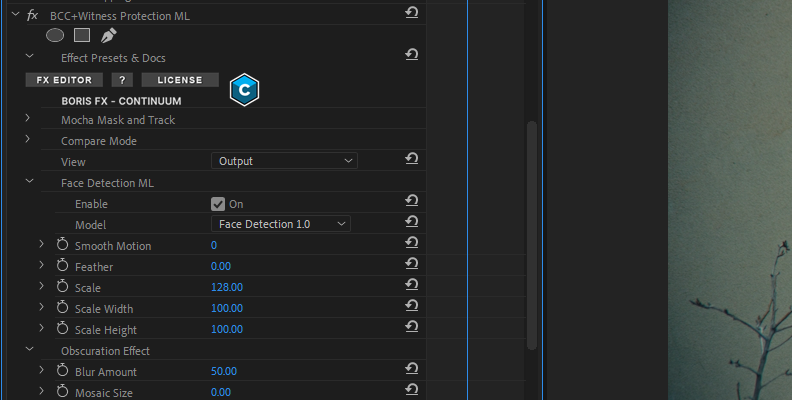This screenshot has height=400, width=792.
Task: Click the Mosaic Size value 0.00
Action: [x=221, y=392]
